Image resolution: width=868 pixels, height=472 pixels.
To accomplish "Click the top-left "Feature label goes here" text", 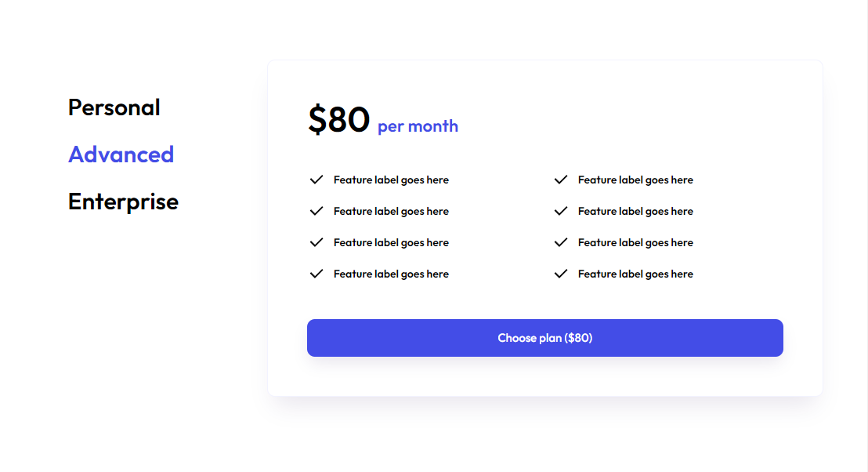I will pyautogui.click(x=391, y=180).
